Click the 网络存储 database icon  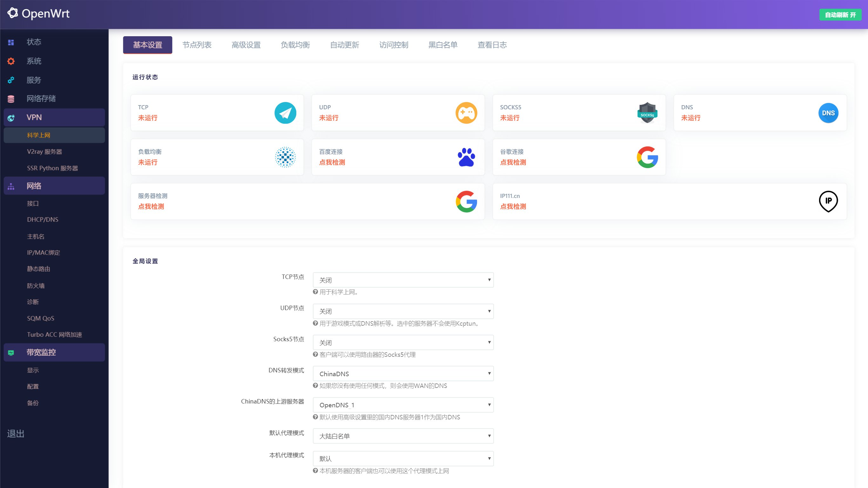click(11, 99)
